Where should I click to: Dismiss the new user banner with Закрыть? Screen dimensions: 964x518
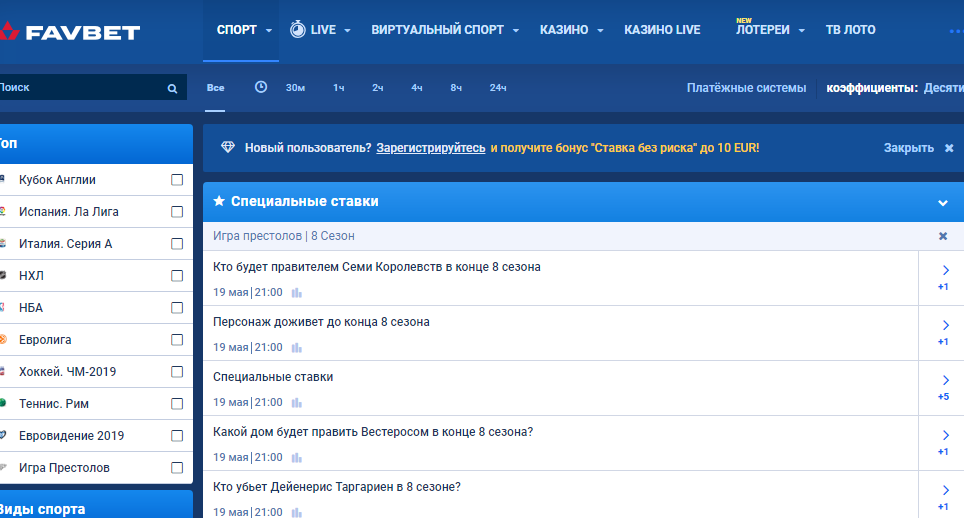[918, 148]
